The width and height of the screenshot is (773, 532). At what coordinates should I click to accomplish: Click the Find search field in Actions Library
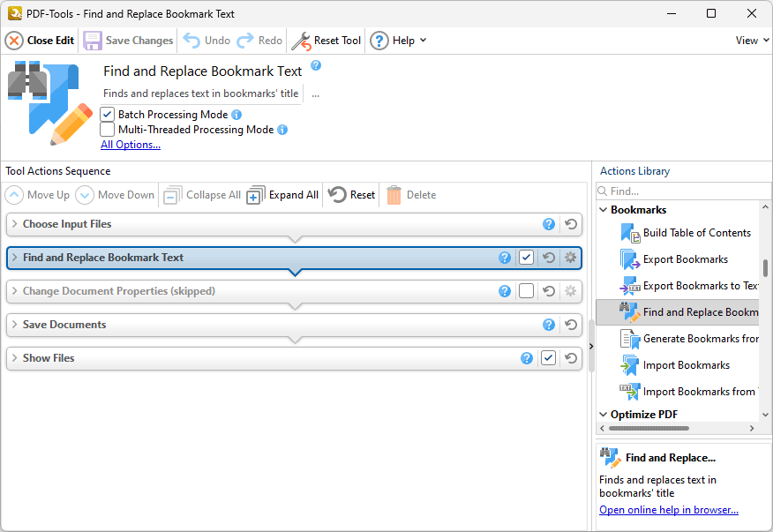point(683,191)
